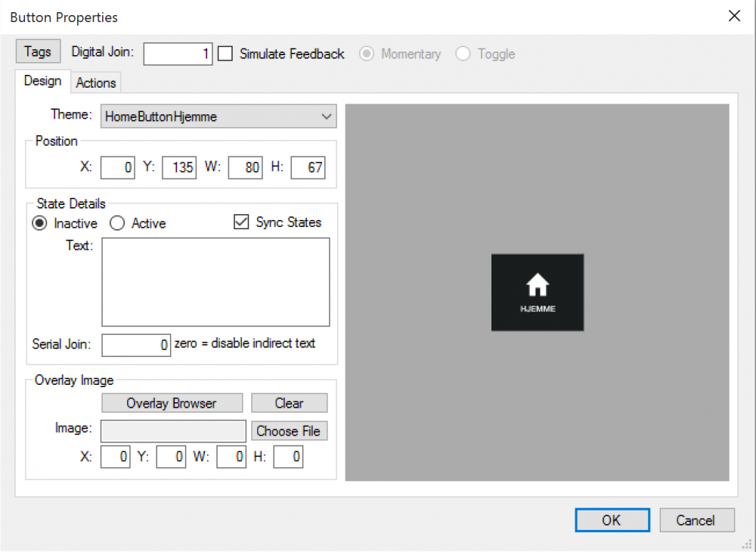This screenshot has height=552, width=756.
Task: Cancel the Button Properties dialog
Action: tap(696, 519)
